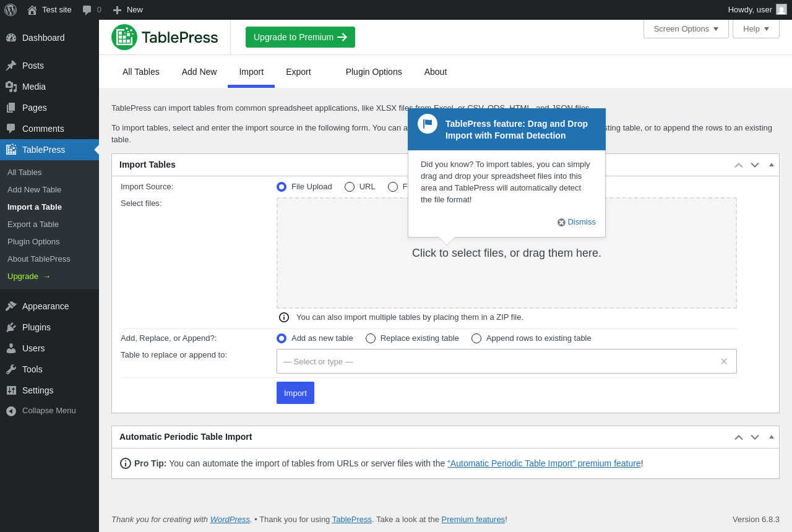Click the Test site home icon
Viewport: 792px width, 532px height.
[x=32, y=10]
